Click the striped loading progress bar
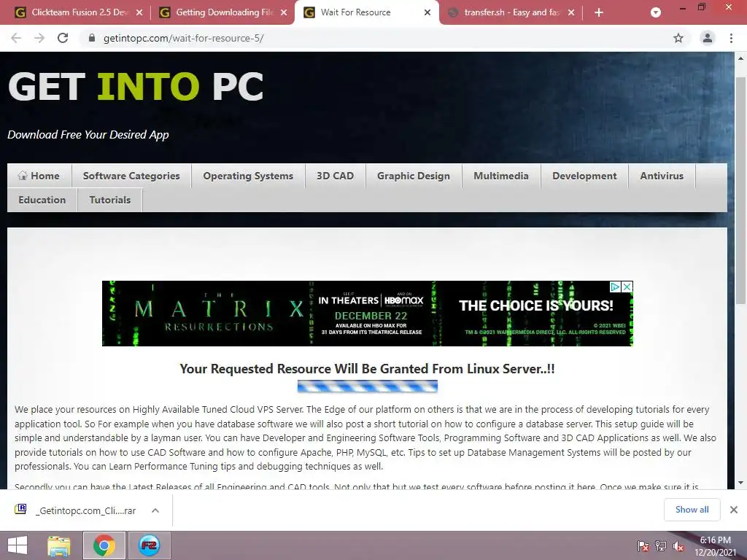Image resolution: width=747 pixels, height=560 pixels. coord(368,386)
